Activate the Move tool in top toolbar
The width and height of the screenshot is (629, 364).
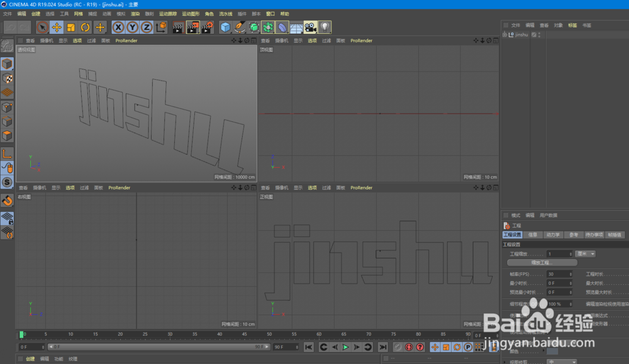point(57,27)
